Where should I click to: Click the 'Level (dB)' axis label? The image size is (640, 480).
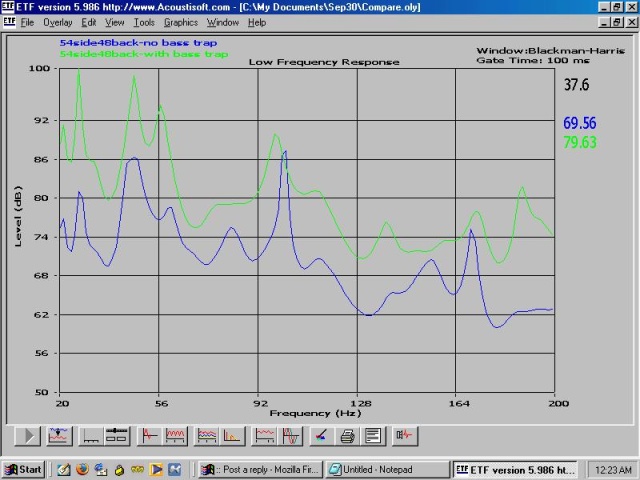pyautogui.click(x=18, y=216)
